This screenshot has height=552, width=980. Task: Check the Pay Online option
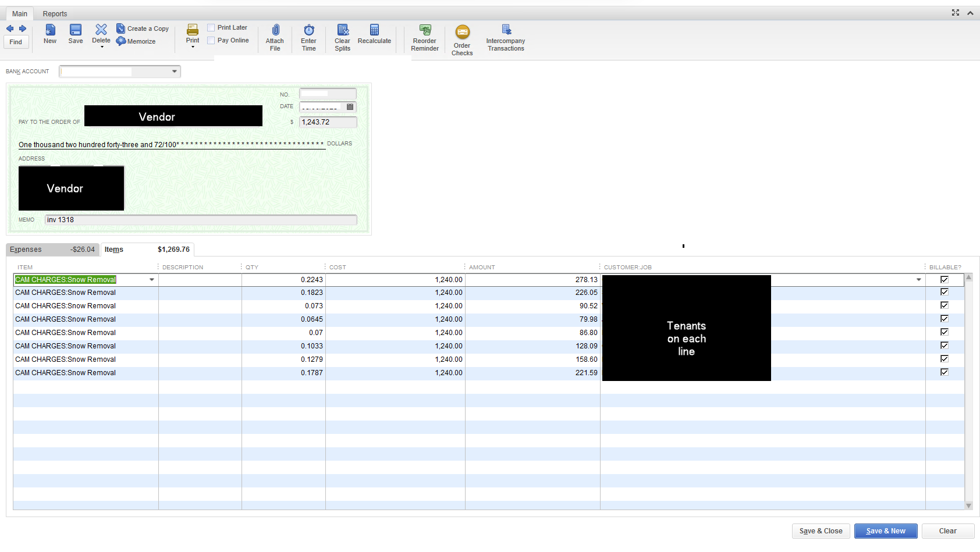coord(211,40)
